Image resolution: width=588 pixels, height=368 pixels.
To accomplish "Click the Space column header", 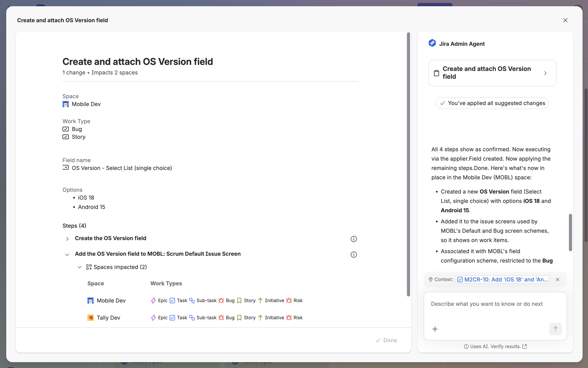I will click(96, 283).
